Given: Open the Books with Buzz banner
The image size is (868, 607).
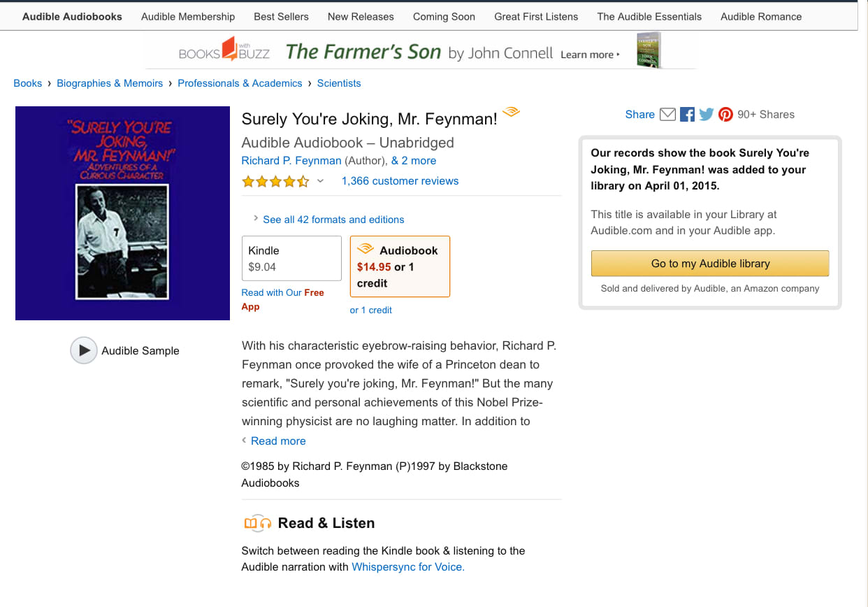Looking at the screenshot, I should (420, 52).
